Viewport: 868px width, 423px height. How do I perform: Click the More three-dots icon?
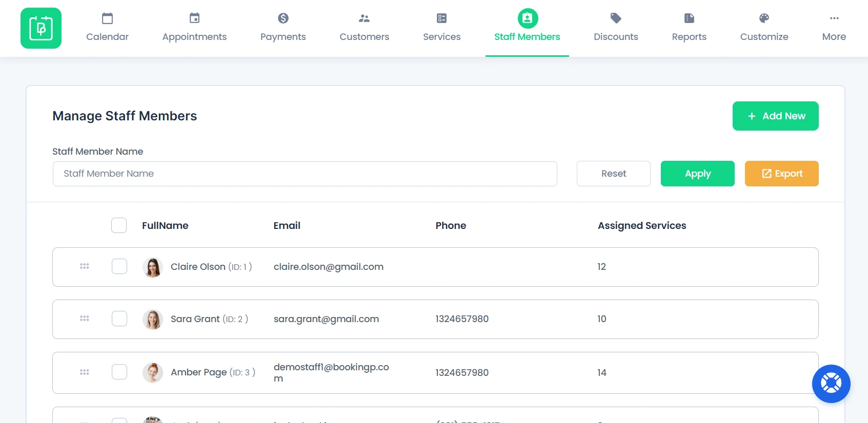point(834,18)
